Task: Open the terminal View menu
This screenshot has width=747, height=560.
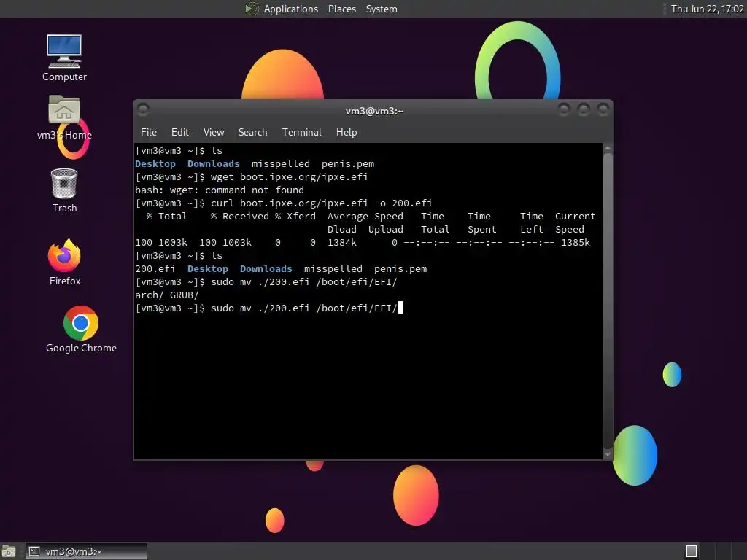Action: 214,133
